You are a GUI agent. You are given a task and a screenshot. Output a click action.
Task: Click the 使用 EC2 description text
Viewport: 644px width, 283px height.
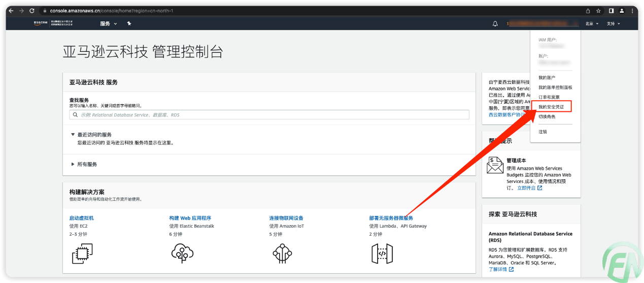coord(78,226)
